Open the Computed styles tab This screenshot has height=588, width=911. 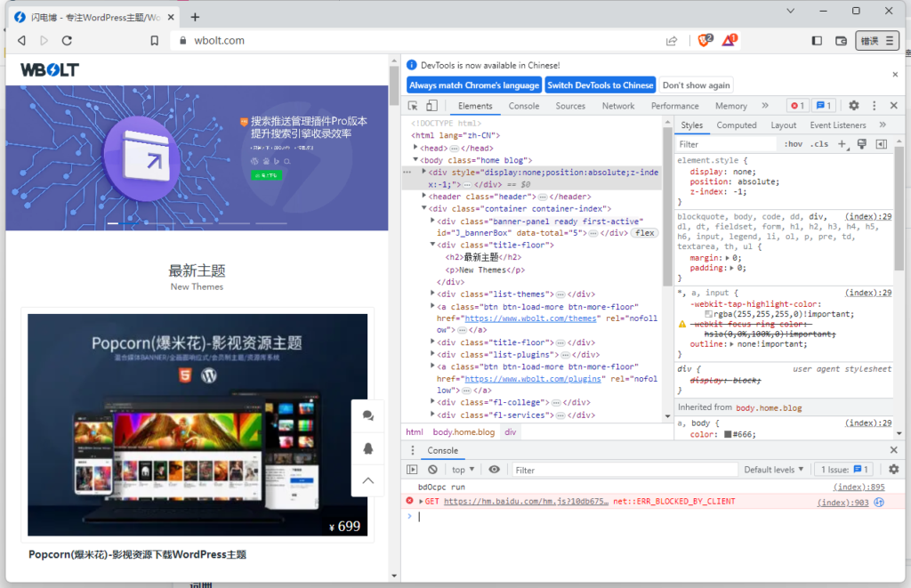pyautogui.click(x=737, y=125)
